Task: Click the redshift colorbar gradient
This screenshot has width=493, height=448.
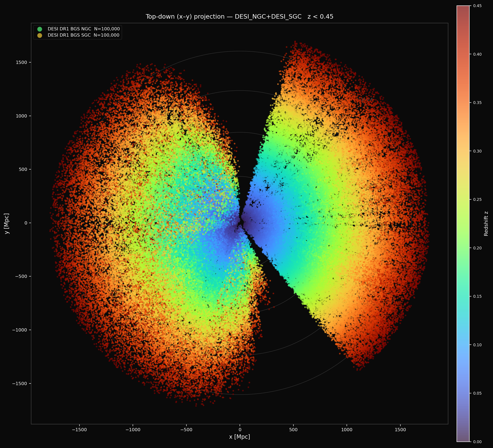Action: tap(463, 223)
